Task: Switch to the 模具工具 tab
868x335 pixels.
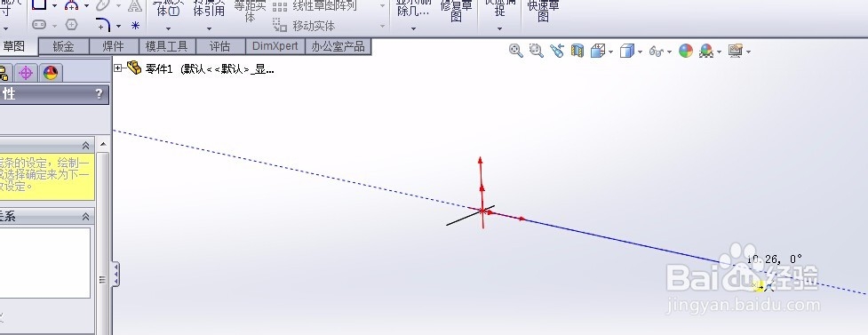Action: click(x=167, y=46)
